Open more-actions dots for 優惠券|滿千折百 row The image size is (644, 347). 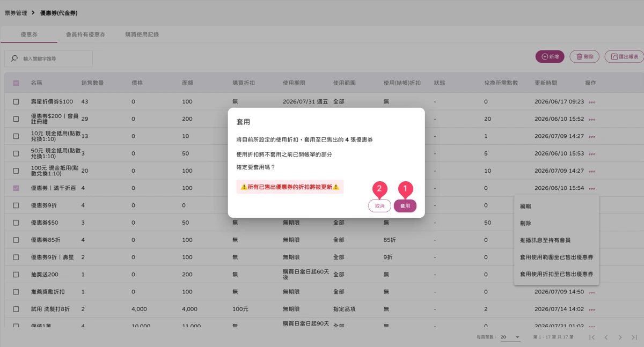coord(591,189)
